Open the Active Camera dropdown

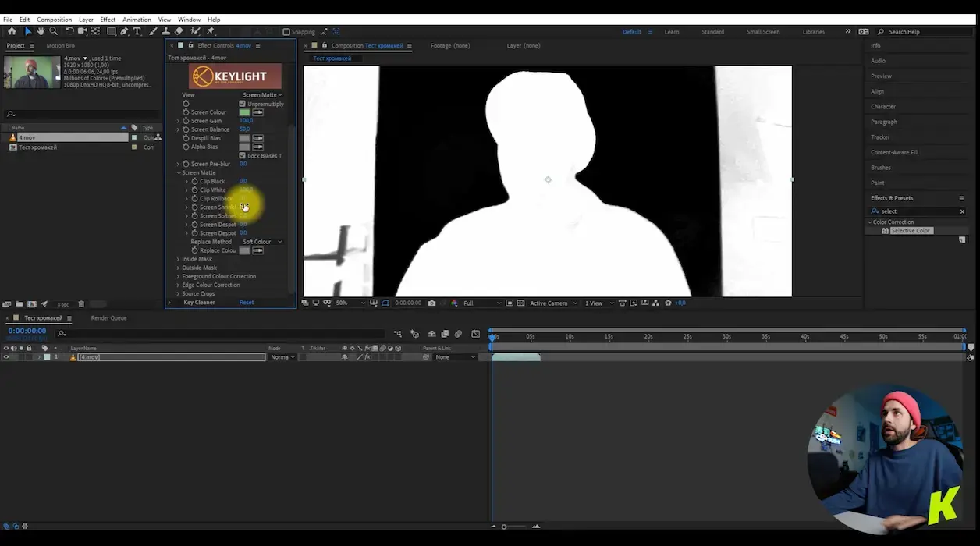(553, 303)
